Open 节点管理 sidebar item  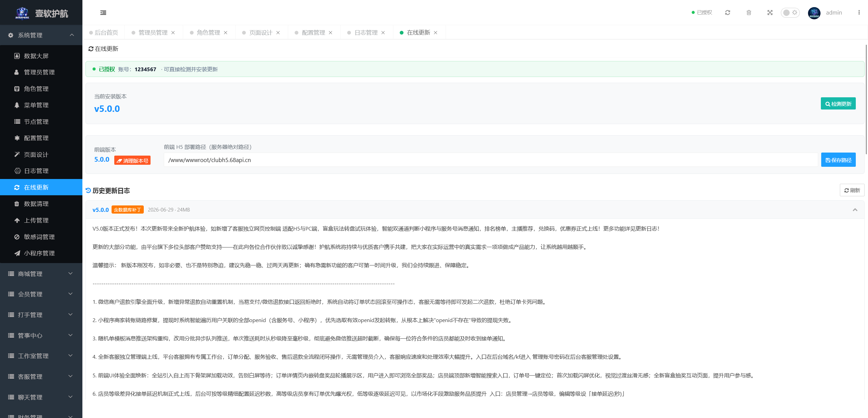[41, 122]
